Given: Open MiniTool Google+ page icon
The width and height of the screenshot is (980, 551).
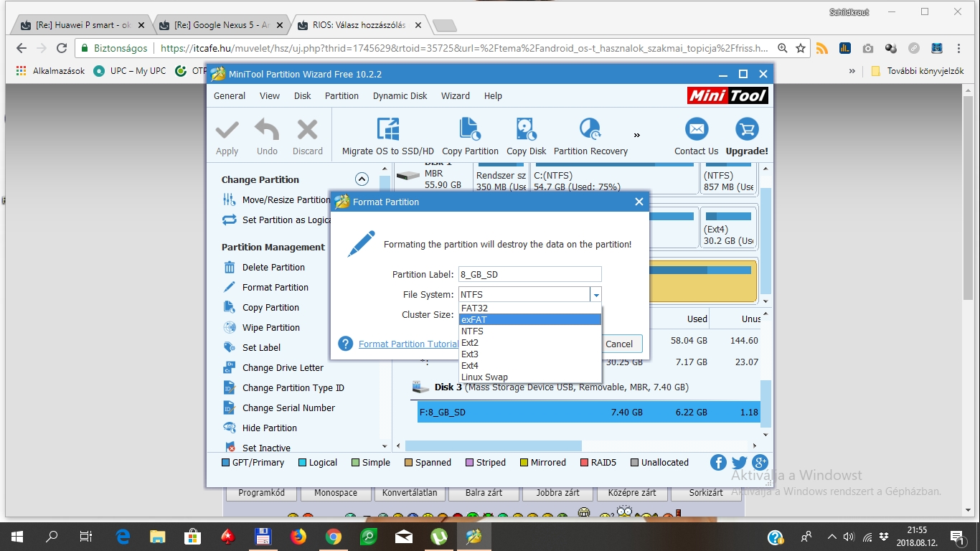Looking at the screenshot, I should 760,463.
